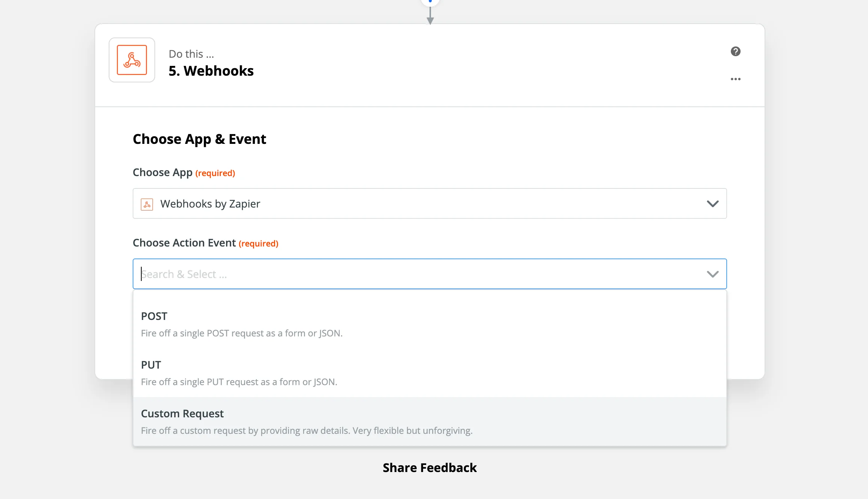The width and height of the screenshot is (868, 499).
Task: Expand the Choose App dropdown chevron
Action: [x=712, y=204]
